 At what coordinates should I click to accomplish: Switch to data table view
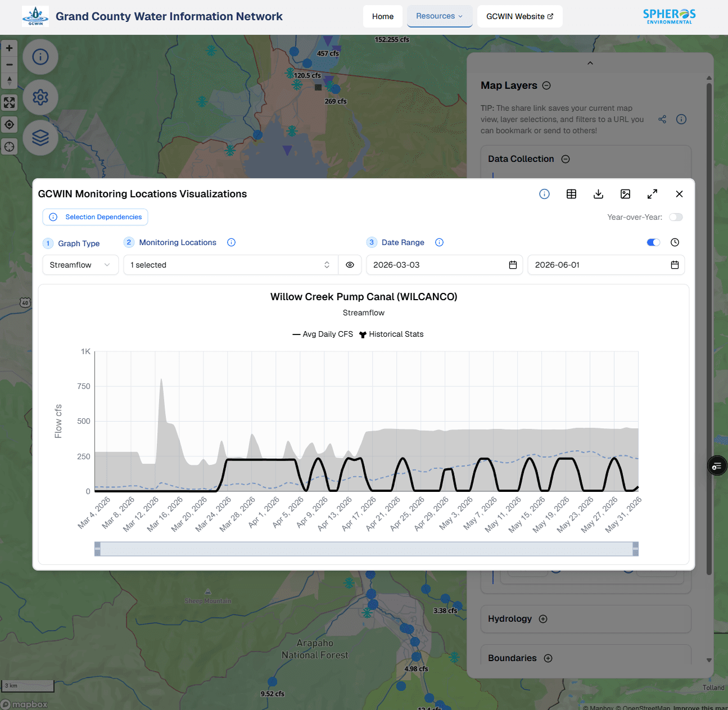571,194
